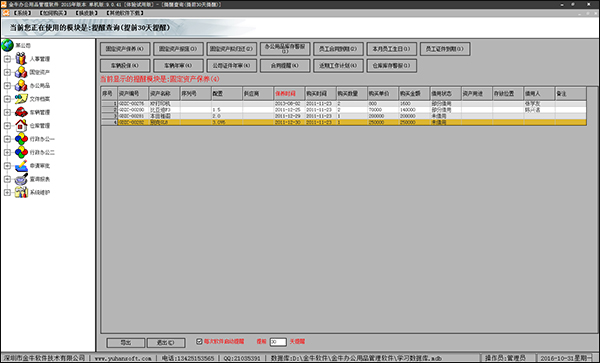Click the red car icon for 车辆管理

tap(21, 112)
